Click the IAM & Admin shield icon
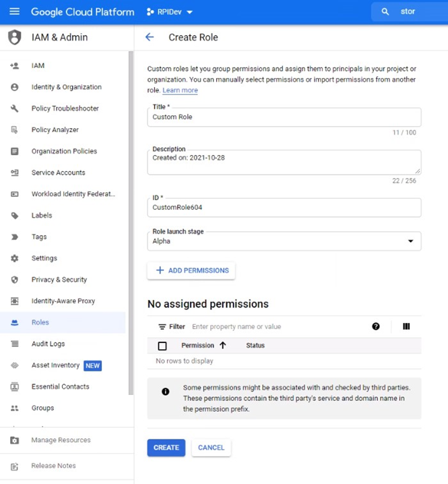The image size is (448, 484). [x=14, y=37]
